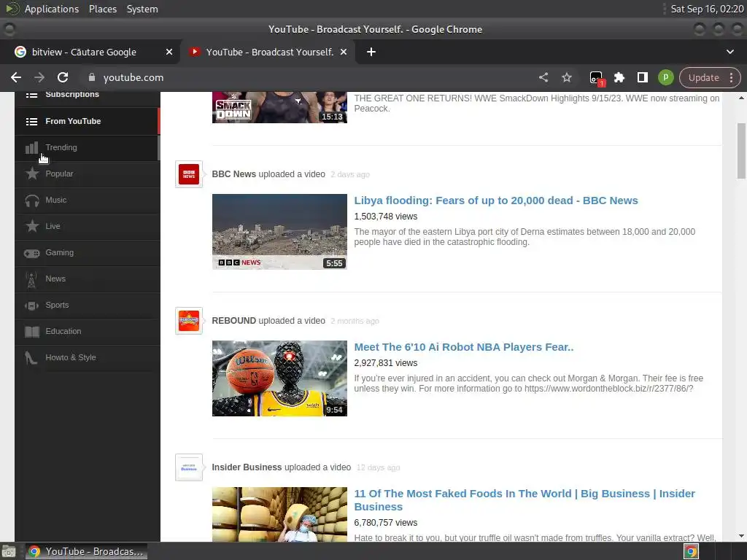Open the Libya flooding video thumbnail
The height and width of the screenshot is (560, 747).
[x=279, y=232]
